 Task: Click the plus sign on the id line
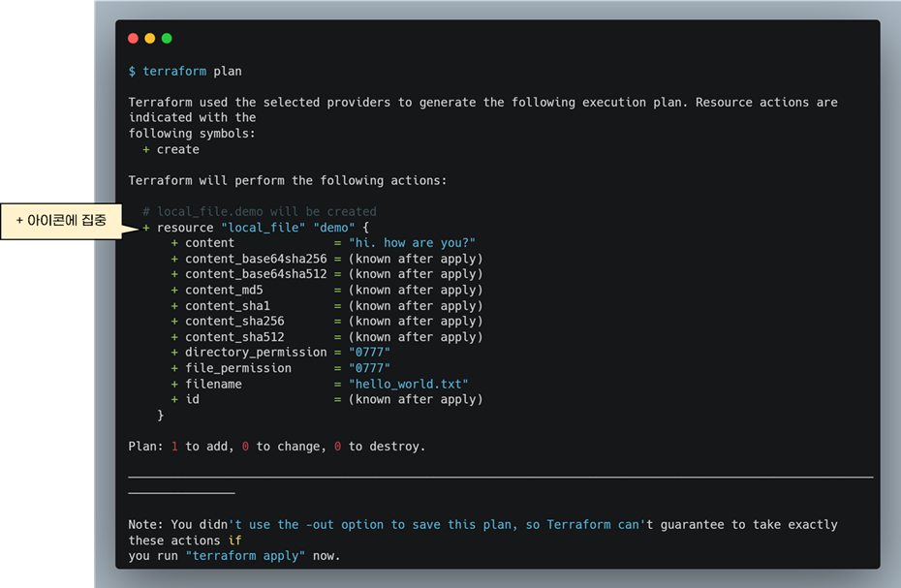(174, 399)
